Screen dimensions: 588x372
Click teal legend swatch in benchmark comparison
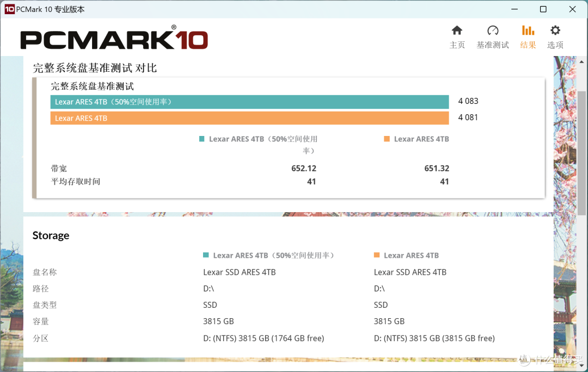pos(202,139)
